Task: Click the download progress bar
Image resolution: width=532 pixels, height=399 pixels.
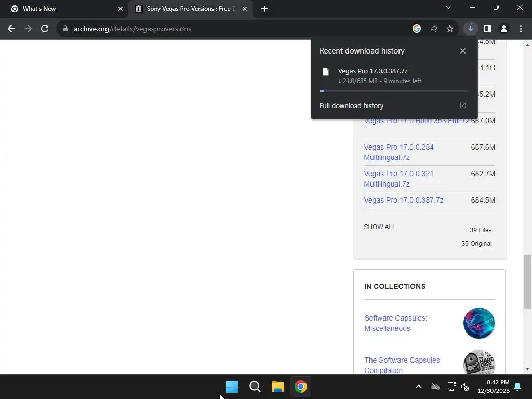Action: pos(394,91)
